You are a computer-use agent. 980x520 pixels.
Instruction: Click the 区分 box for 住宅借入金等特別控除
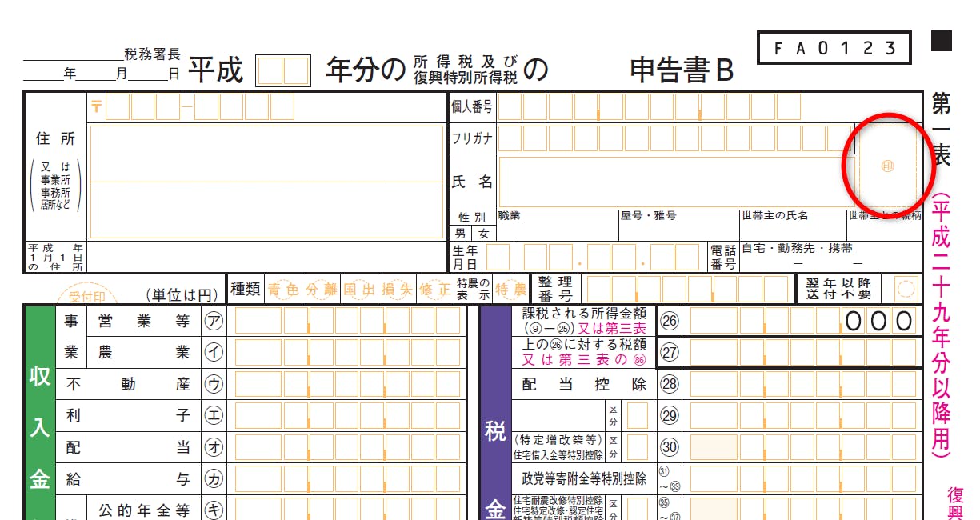(637, 447)
